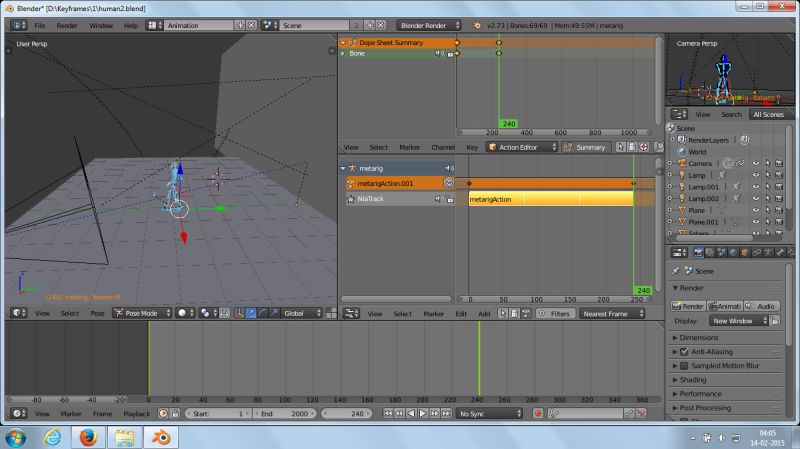The image size is (800, 449).
Task: Click the NLA editor type icon
Action: (x=352, y=313)
